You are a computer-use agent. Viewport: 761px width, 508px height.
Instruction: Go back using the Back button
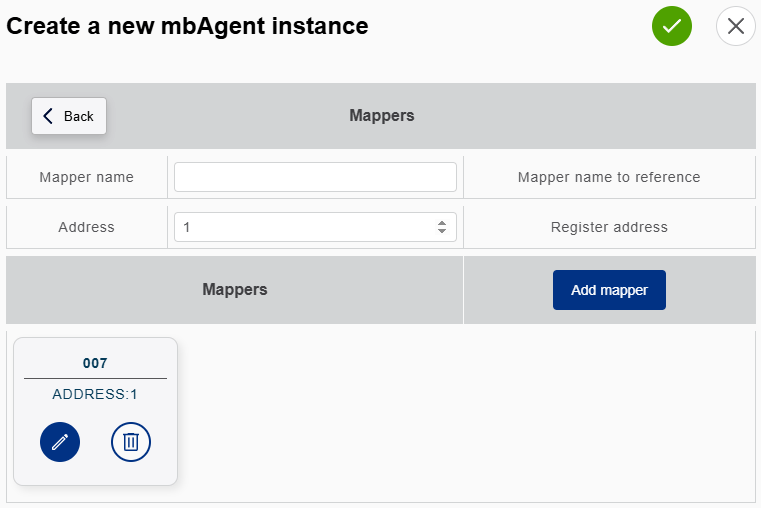click(x=69, y=116)
